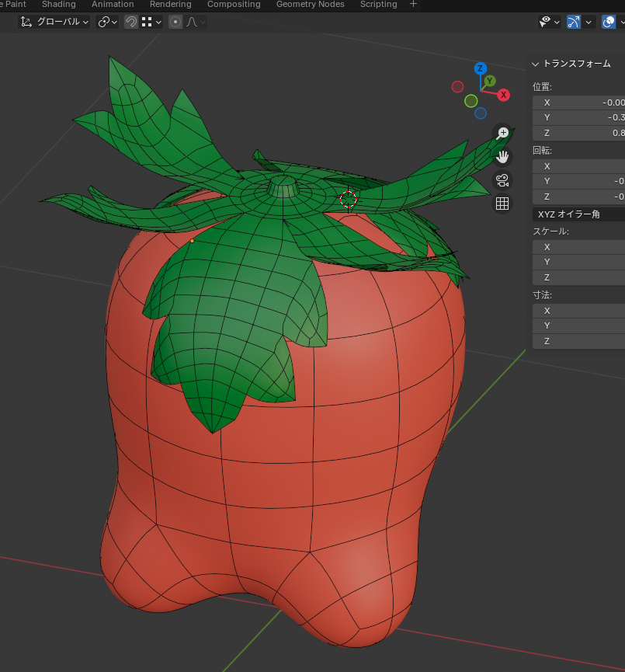Select the Geometry Nodes workspace tab

tap(310, 5)
